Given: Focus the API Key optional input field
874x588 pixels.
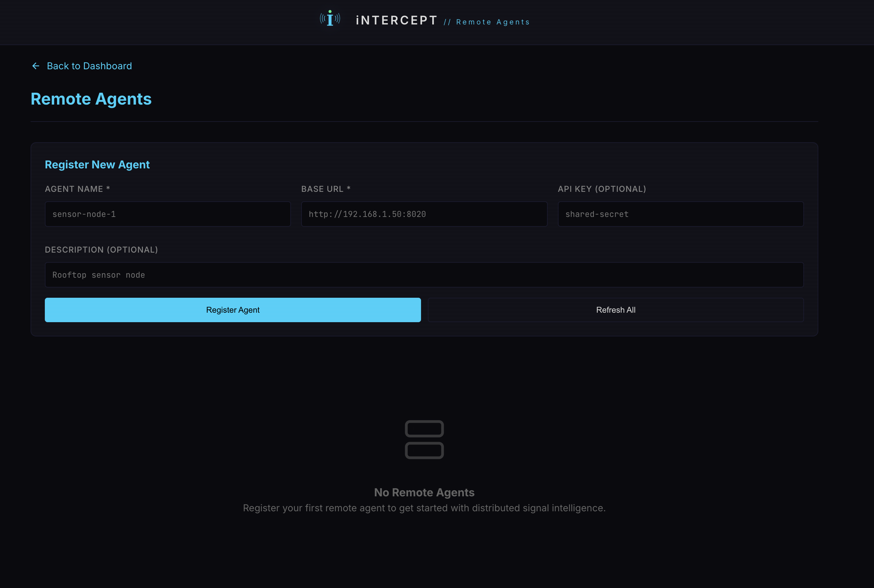Looking at the screenshot, I should (x=680, y=214).
